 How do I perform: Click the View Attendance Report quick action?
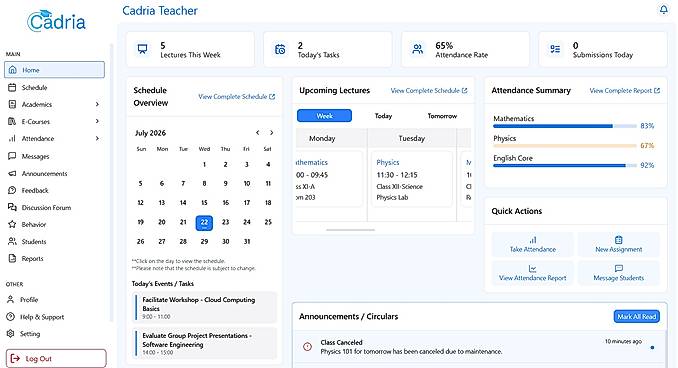pos(533,273)
